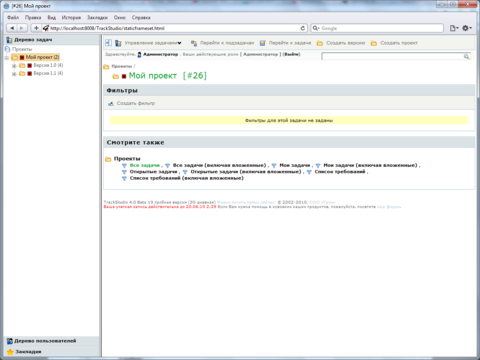
Task: Click the Все задачи filter link
Action: [x=145, y=165]
